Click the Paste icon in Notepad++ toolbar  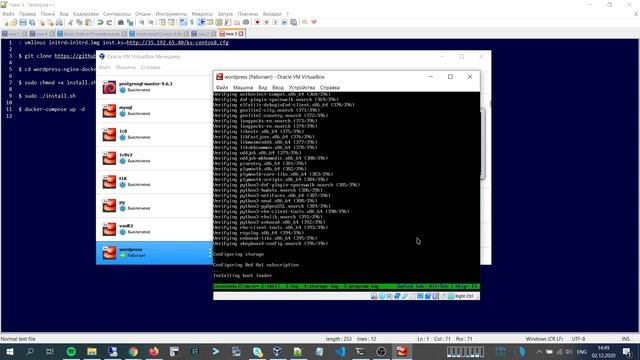point(89,23)
